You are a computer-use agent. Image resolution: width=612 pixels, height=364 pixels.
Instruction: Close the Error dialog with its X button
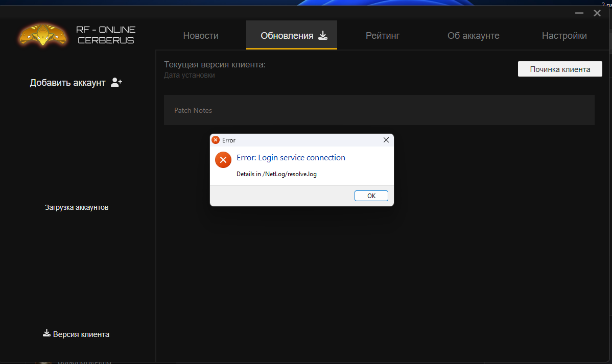[386, 140]
